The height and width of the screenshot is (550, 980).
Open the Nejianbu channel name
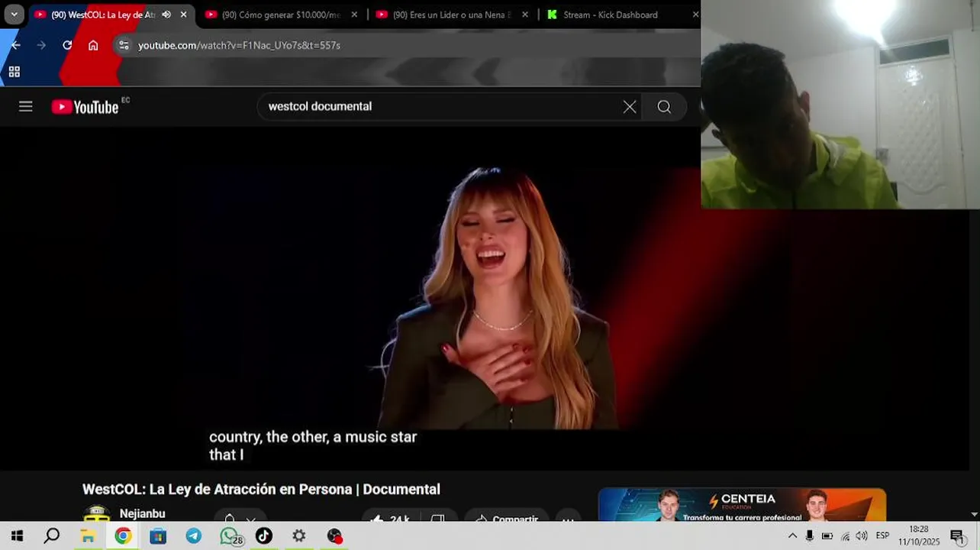pos(142,513)
